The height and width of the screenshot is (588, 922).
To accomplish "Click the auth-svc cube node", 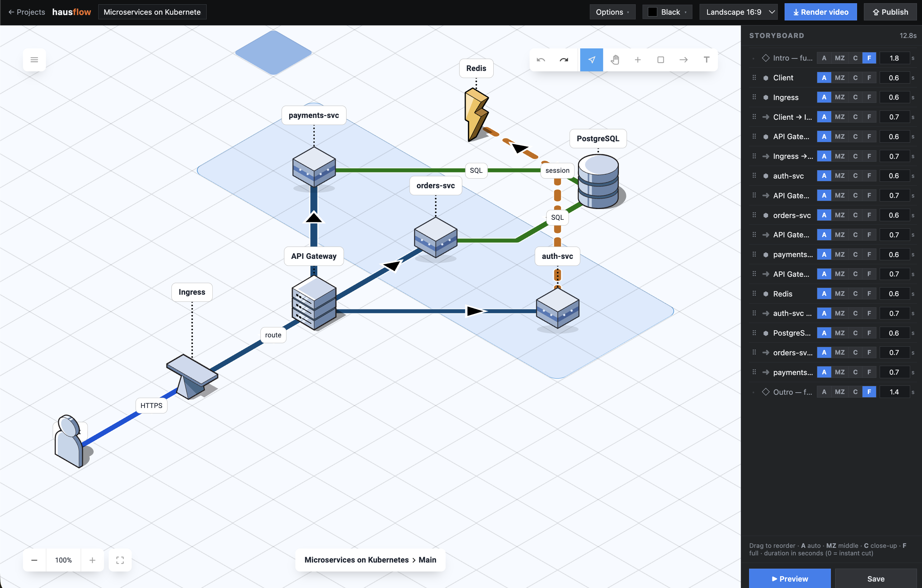I will coord(558,308).
